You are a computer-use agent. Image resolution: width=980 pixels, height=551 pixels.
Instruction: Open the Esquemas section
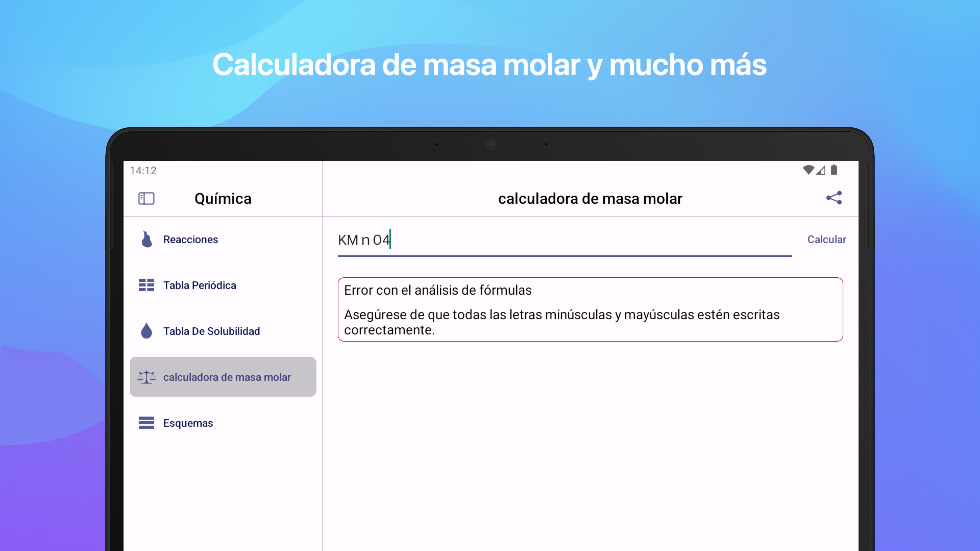(223, 423)
